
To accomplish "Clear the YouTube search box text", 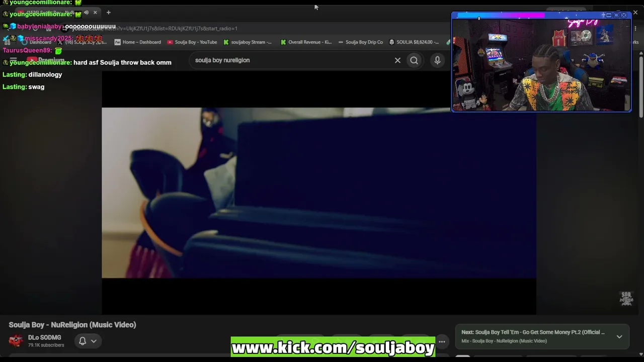I will coord(397,60).
